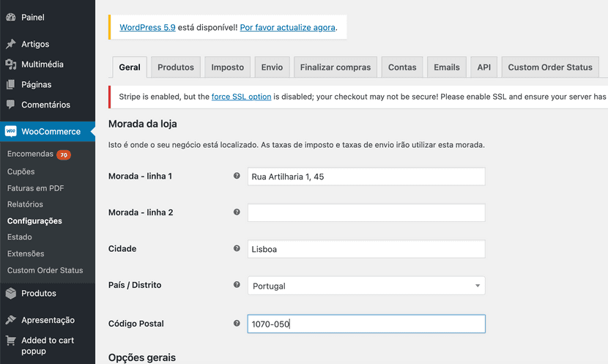The width and height of the screenshot is (608, 364).
Task: Click the Páginas pages icon
Action: 10,85
